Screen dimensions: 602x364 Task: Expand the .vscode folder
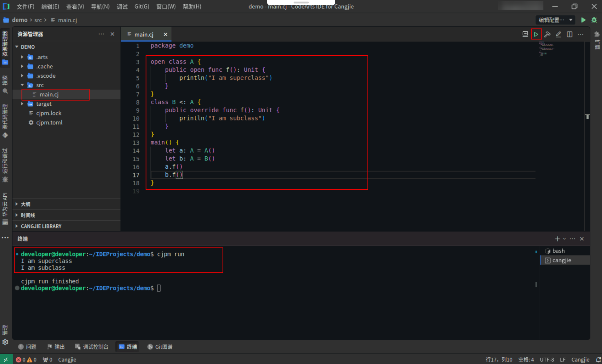(22, 76)
